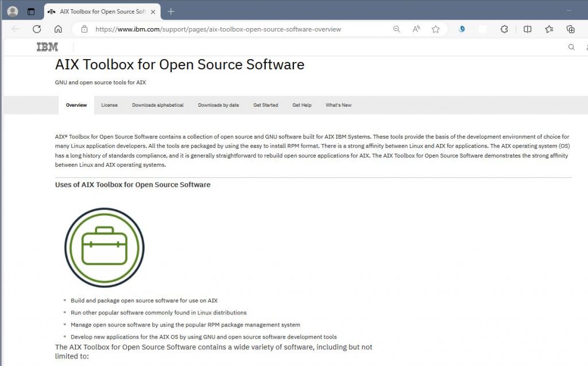Screen dimensions: 588x366
Task: View site information lock icon
Action: [84, 29]
